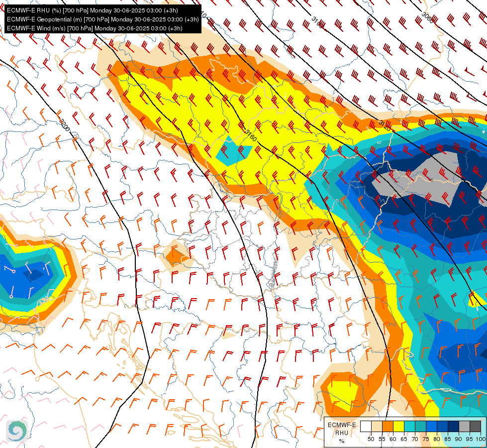Click the orange 55-60 legend swatch
487x448 pixels.
point(388,426)
